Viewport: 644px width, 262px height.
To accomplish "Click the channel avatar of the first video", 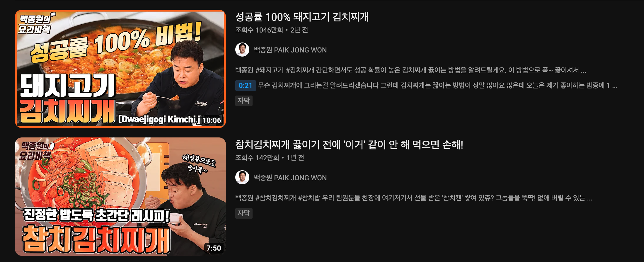I will (x=242, y=50).
